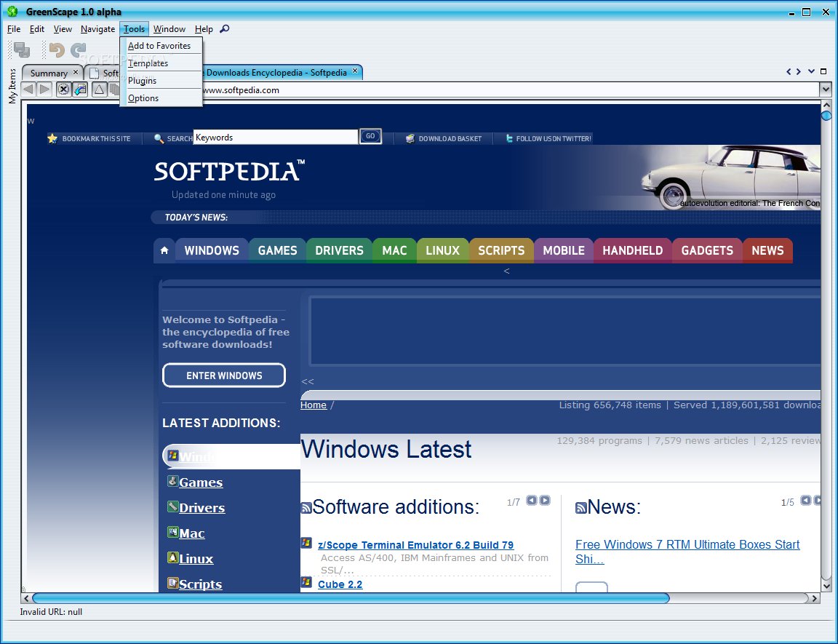Stop loading with the X circle icon
This screenshot has height=644, width=838.
(x=63, y=90)
